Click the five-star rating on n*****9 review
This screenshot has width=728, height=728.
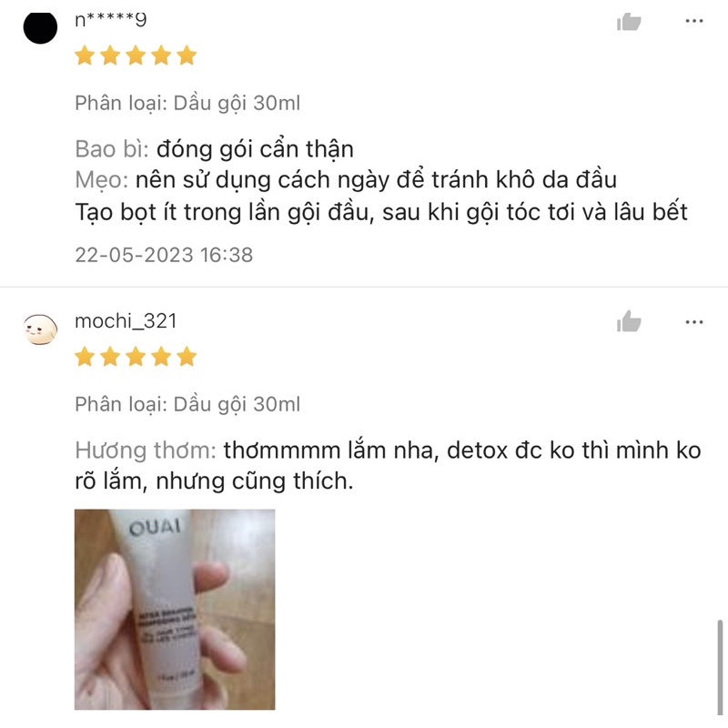coord(136,56)
